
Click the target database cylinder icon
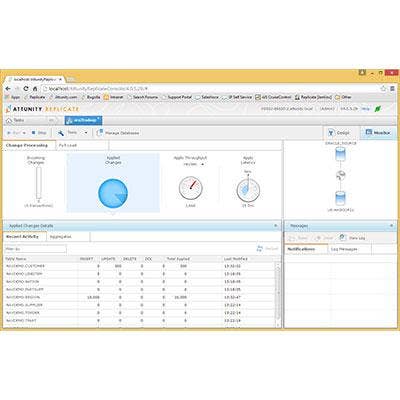[340, 198]
